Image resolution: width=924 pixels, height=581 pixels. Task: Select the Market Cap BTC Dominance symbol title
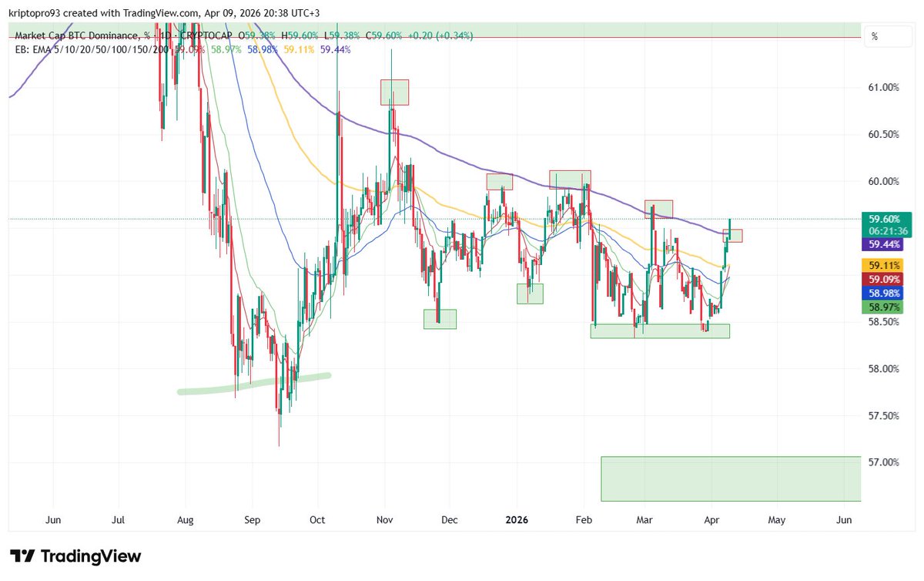click(x=82, y=35)
